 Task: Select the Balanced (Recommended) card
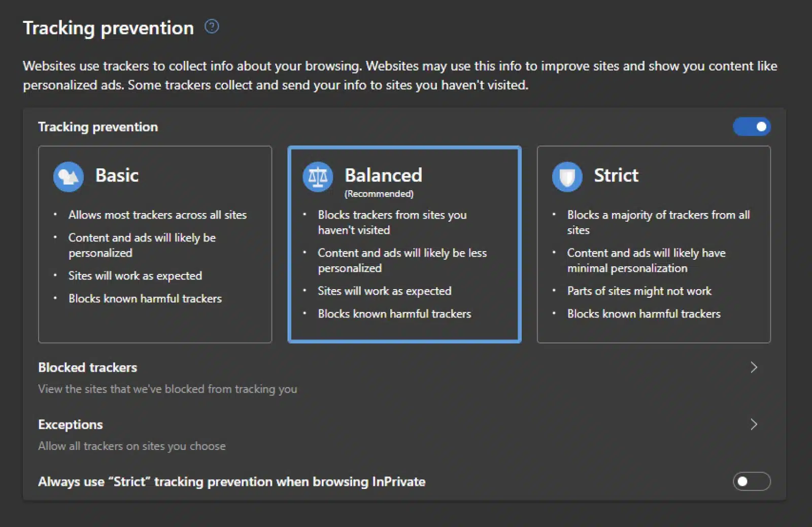(x=404, y=244)
